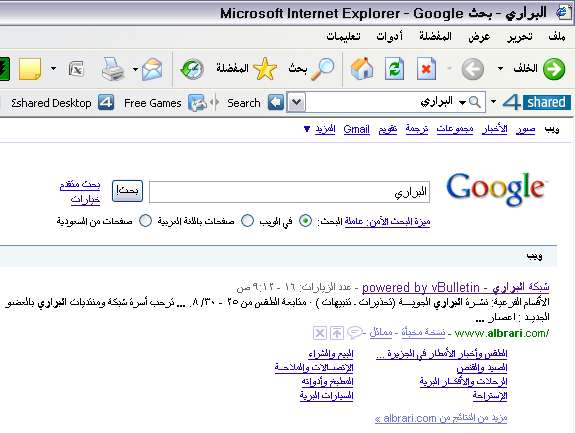575x433 pixels.
Task: Click the magnifier Search toolbar icon
Action: (x=323, y=69)
